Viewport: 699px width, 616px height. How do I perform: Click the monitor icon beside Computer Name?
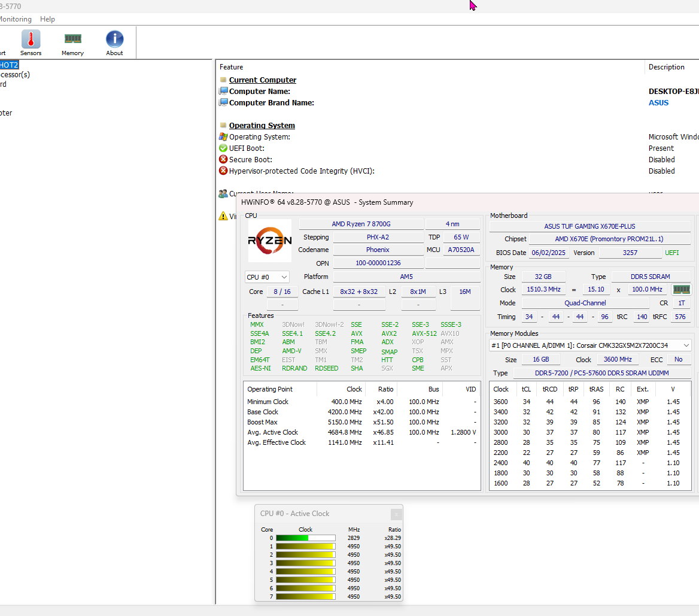223,91
